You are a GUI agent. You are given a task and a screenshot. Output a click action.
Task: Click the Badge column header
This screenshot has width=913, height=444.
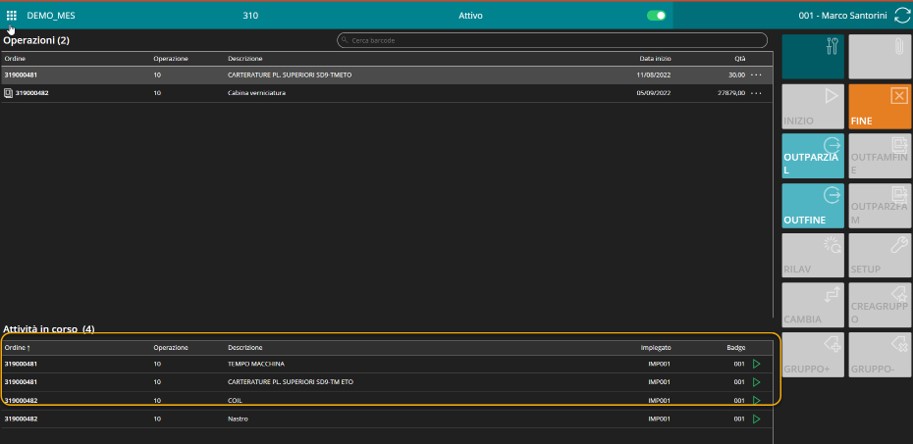[735, 347]
